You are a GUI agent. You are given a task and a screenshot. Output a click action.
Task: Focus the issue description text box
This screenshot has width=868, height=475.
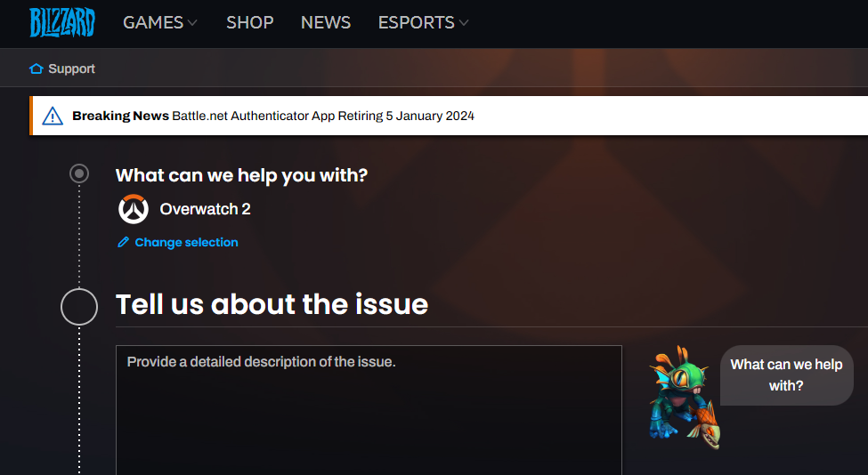tap(369, 410)
